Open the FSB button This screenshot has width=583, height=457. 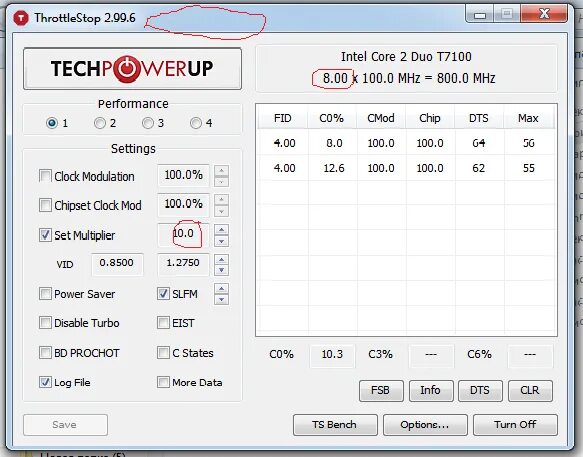click(381, 390)
